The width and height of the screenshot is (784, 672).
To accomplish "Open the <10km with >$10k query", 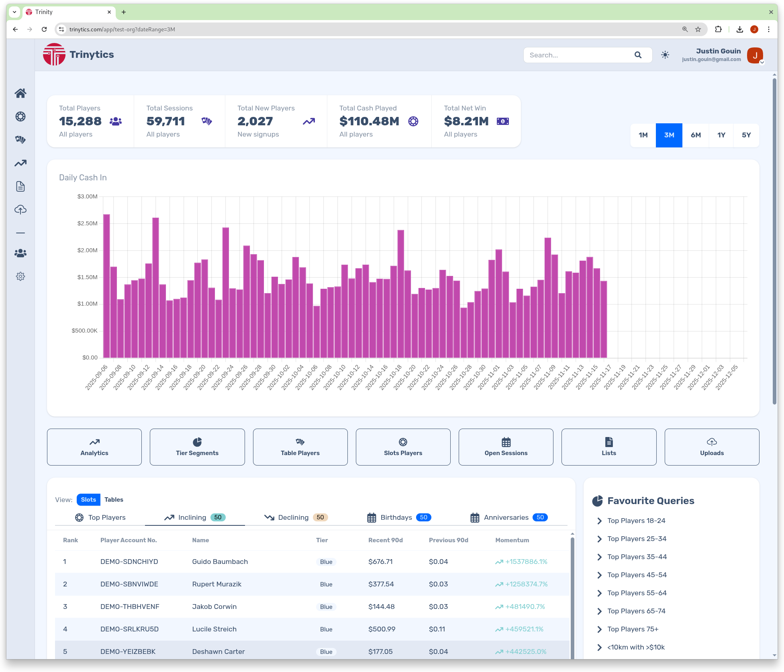I will click(x=636, y=647).
